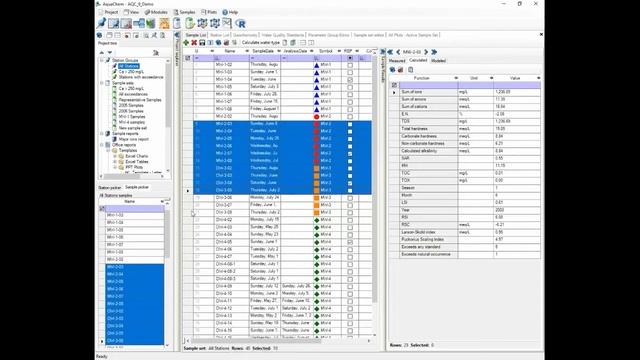Viewport: 640px width, 360px height.
Task: Click the pushpin icon in main toolbar
Action: (101, 23)
